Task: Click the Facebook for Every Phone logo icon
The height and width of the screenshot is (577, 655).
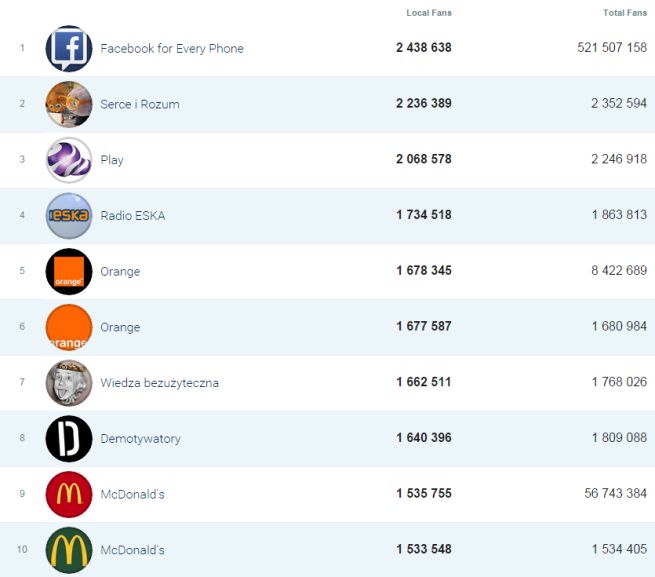Action: [x=69, y=49]
